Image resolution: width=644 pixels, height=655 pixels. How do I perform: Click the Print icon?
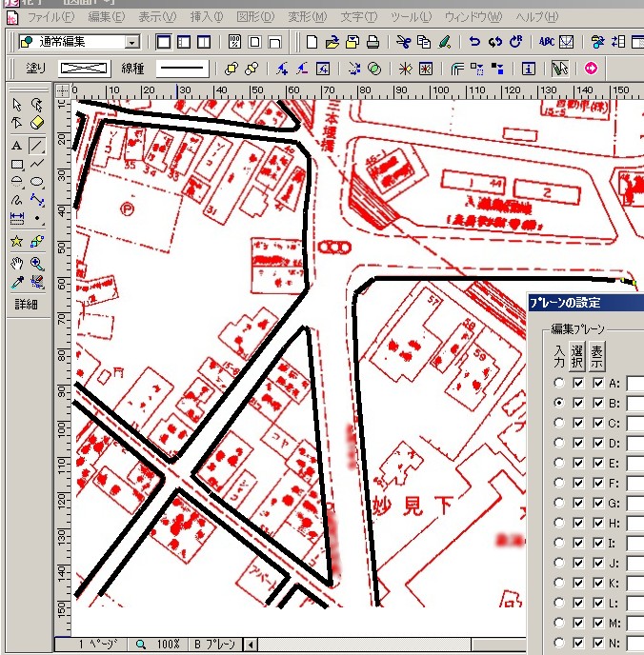372,42
